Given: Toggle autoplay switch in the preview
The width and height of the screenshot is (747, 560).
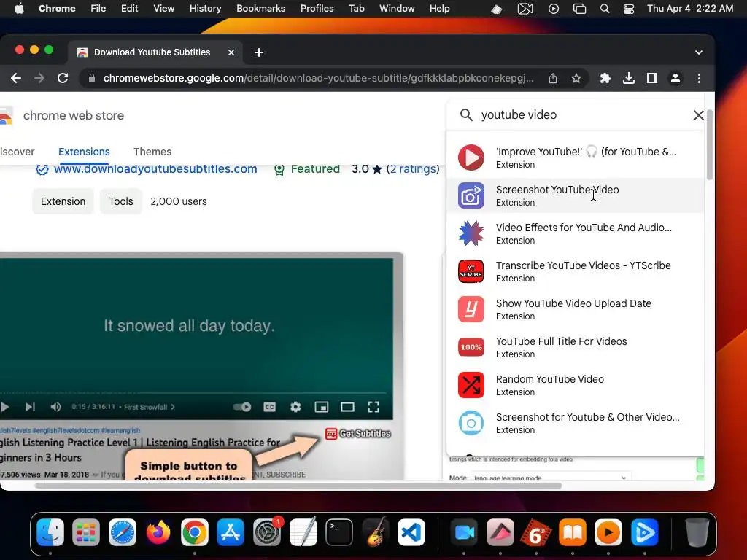Looking at the screenshot, I should click(x=242, y=407).
